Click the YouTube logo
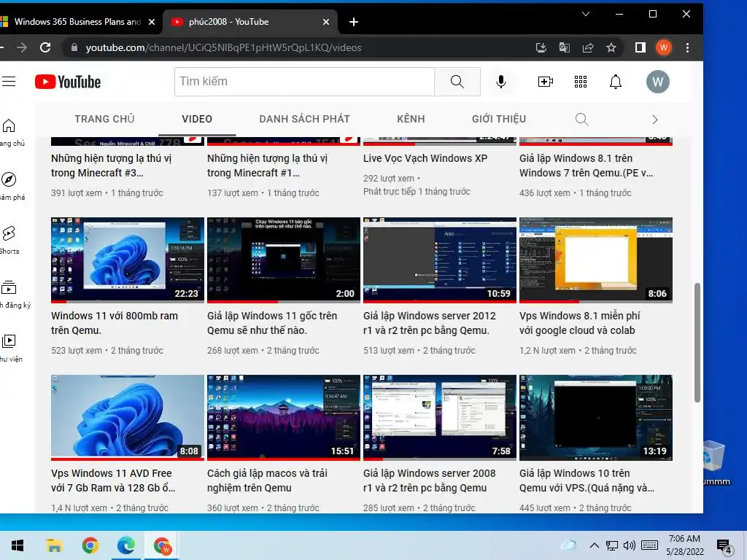747x560 pixels. click(68, 82)
